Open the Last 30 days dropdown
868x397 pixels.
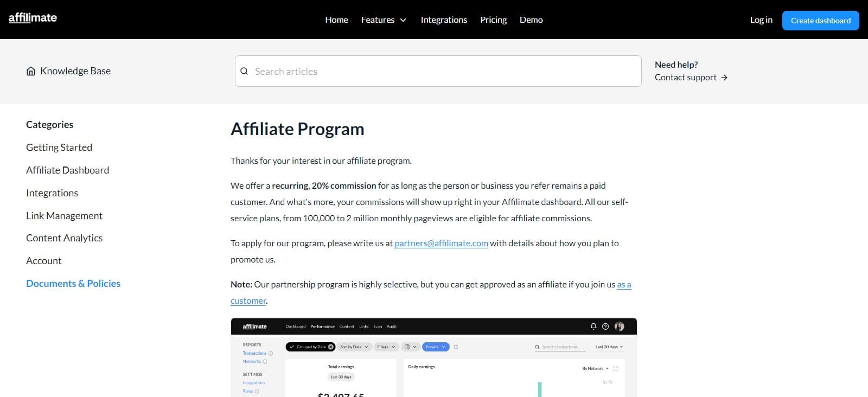click(609, 347)
